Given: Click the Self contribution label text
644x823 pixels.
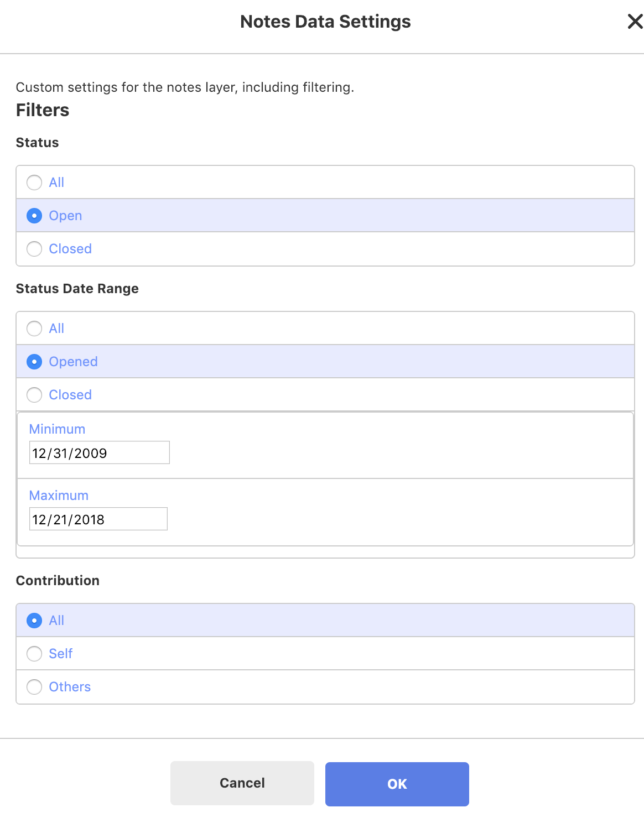Looking at the screenshot, I should pyautogui.click(x=61, y=654).
